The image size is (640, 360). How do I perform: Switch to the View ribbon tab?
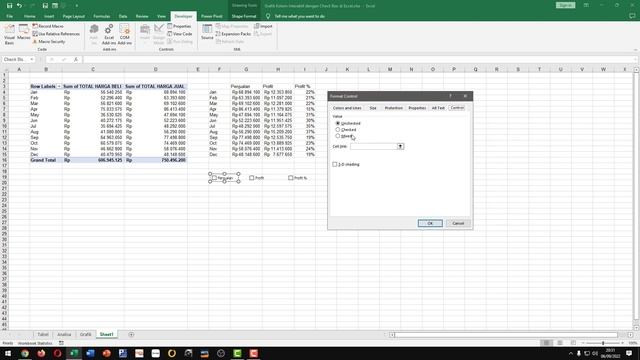162,16
